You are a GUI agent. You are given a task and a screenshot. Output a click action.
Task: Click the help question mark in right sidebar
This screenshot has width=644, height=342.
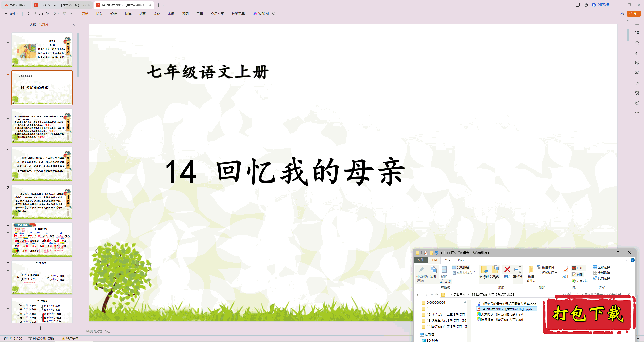(637, 103)
